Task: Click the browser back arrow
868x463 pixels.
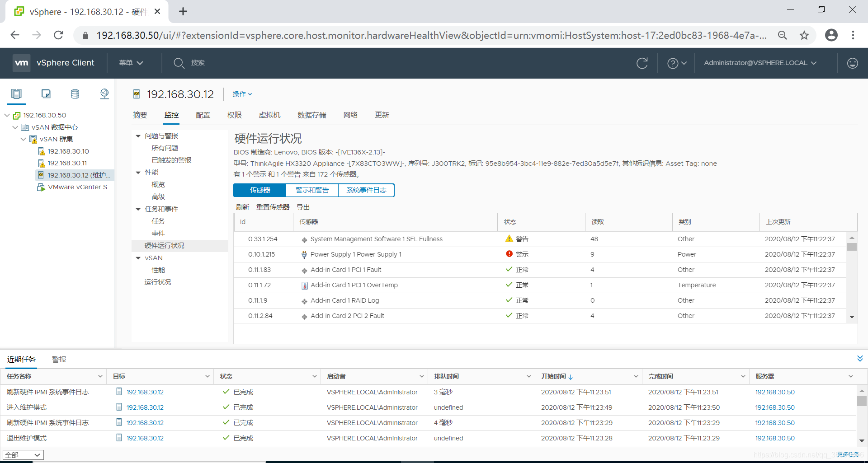Action: click(15, 35)
